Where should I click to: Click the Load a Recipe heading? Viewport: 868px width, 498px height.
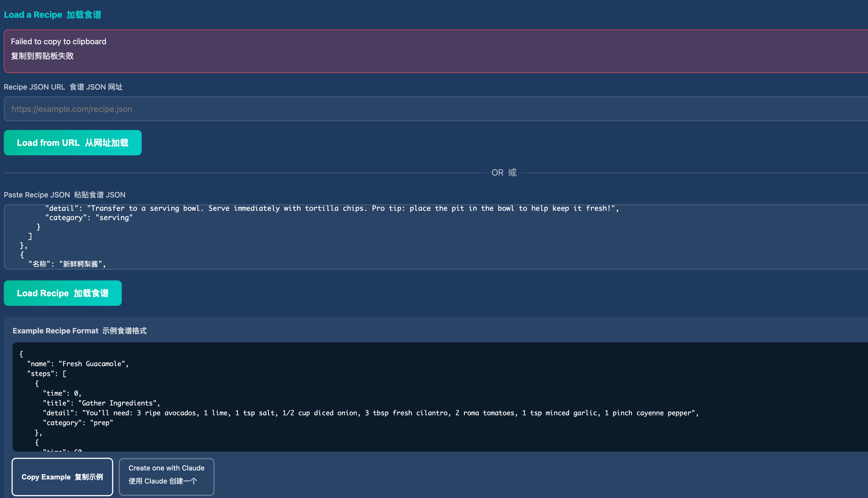[x=52, y=15]
